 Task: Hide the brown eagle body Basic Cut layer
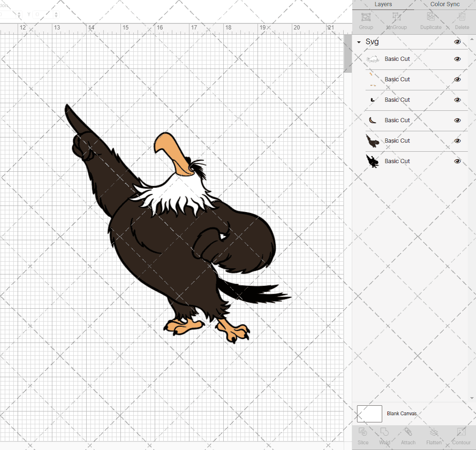click(x=457, y=141)
